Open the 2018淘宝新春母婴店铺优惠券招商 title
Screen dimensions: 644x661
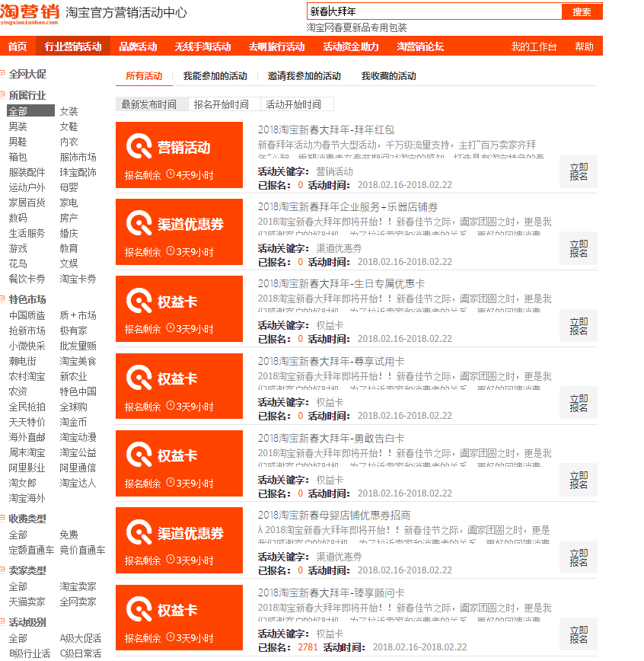(334, 515)
